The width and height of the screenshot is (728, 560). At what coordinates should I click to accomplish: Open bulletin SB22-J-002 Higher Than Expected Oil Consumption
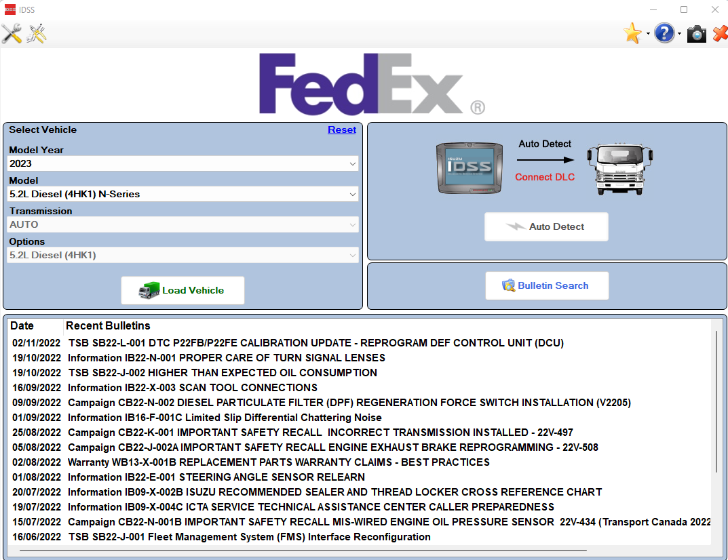point(223,372)
